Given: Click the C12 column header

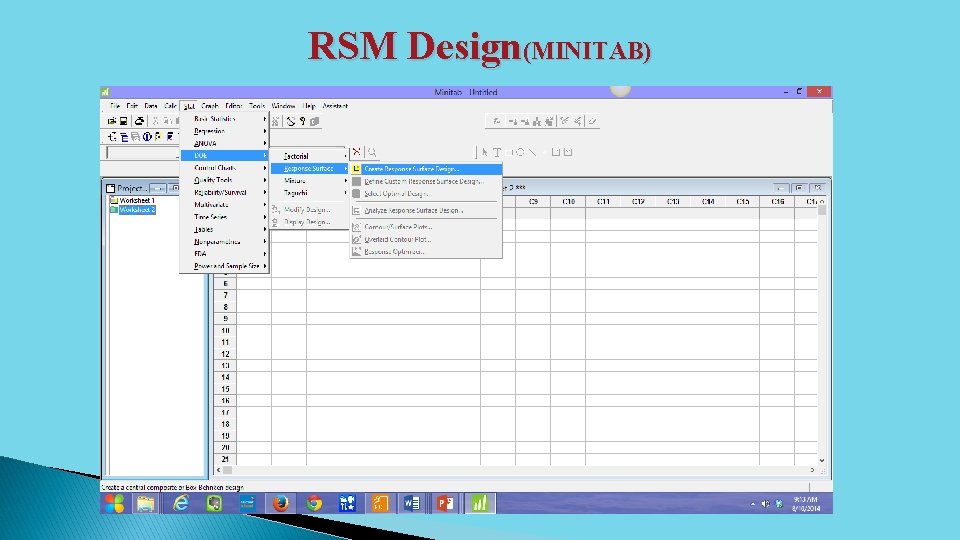Looking at the screenshot, I should click(x=638, y=201).
